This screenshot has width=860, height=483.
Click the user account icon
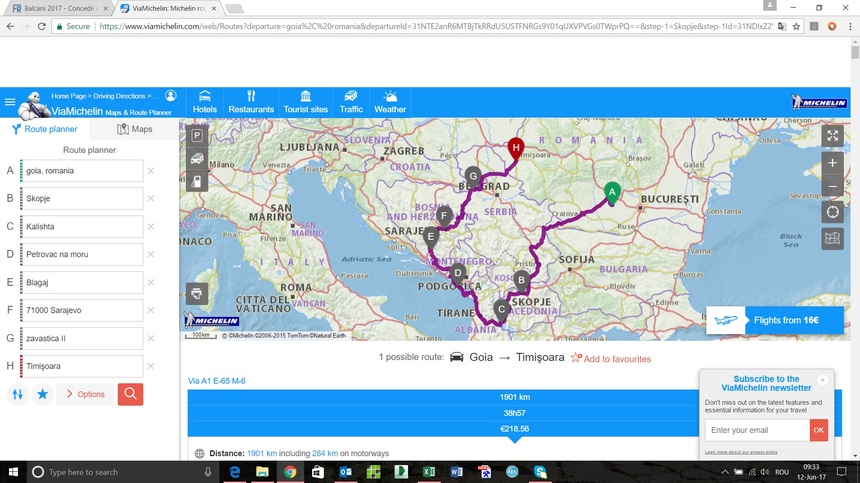click(x=170, y=96)
